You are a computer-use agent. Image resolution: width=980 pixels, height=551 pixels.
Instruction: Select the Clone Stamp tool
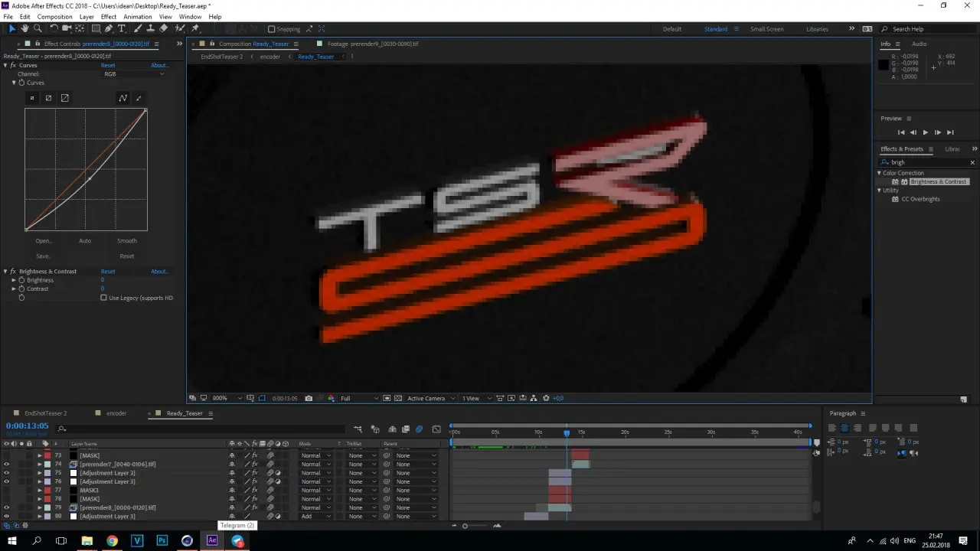[151, 29]
